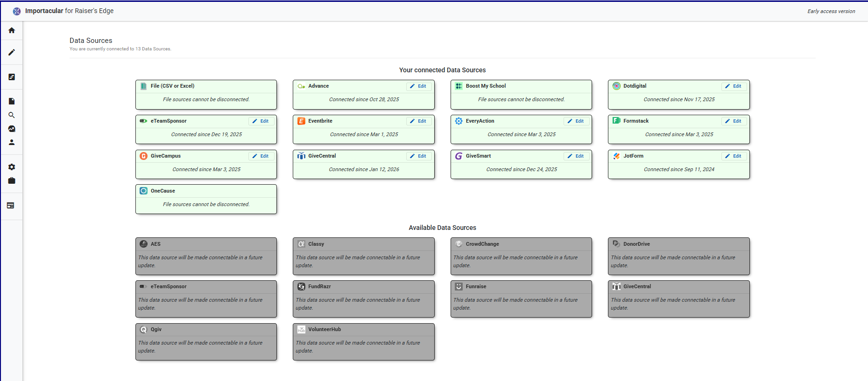Open the settings gear in the sidebar
This screenshot has height=381, width=868.
[12, 167]
